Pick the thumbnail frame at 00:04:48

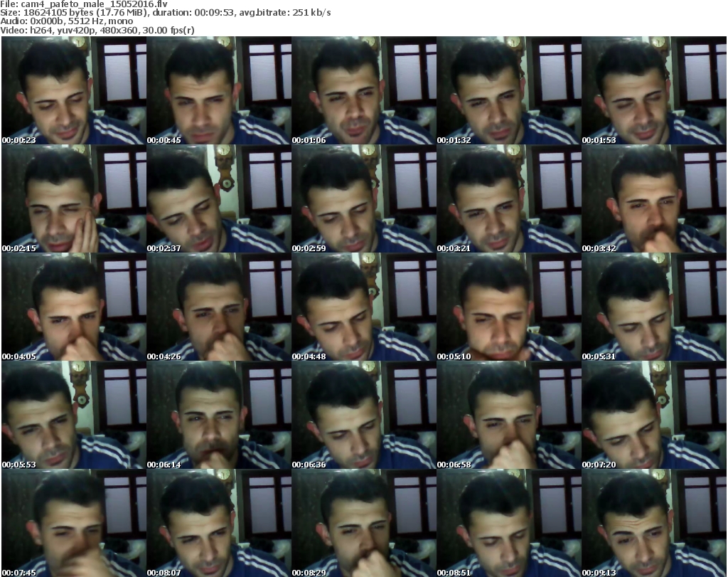pos(363,307)
